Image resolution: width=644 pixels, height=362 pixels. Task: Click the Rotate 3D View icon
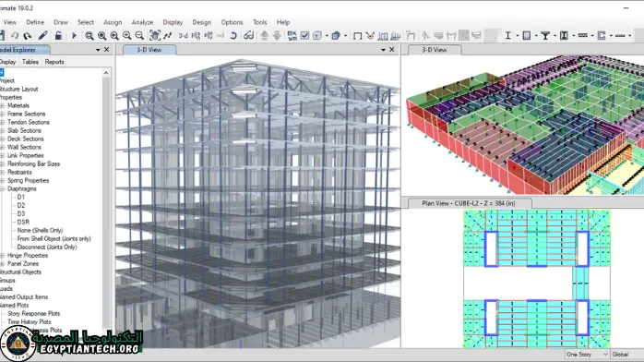[x=233, y=36]
